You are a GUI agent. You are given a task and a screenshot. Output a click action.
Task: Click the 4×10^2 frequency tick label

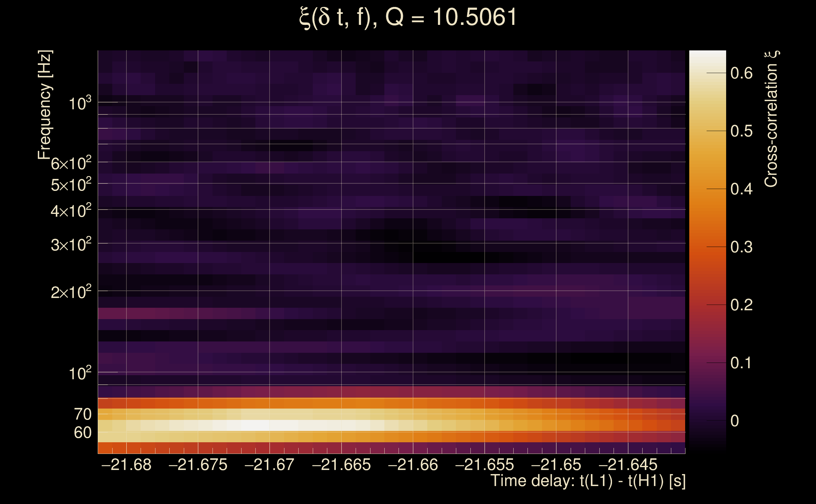tap(71, 211)
